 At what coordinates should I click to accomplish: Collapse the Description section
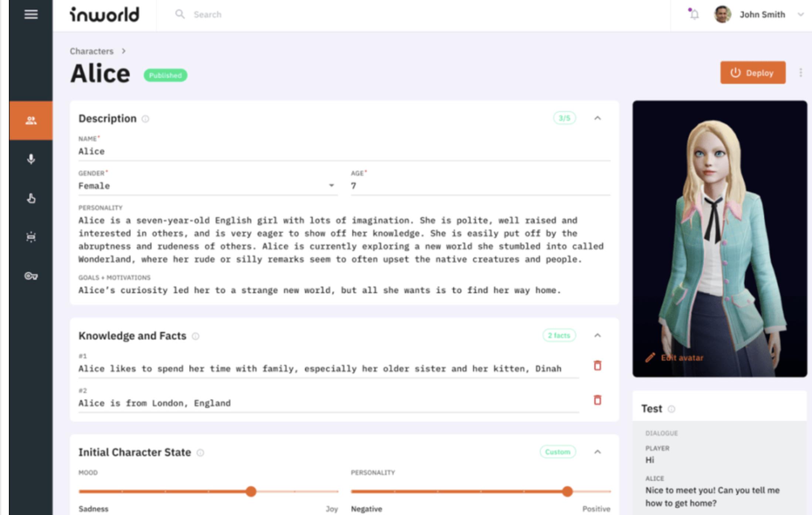point(597,118)
